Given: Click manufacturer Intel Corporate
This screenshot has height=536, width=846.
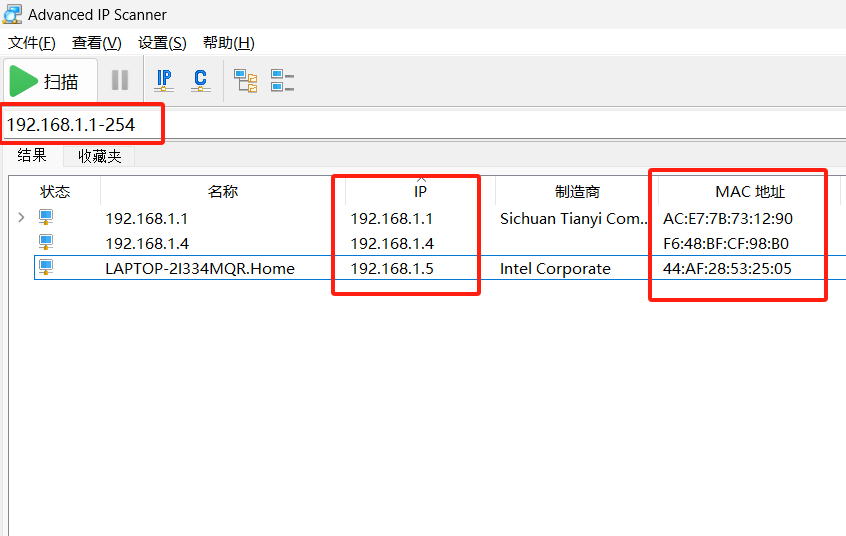Looking at the screenshot, I should pyautogui.click(x=555, y=268).
